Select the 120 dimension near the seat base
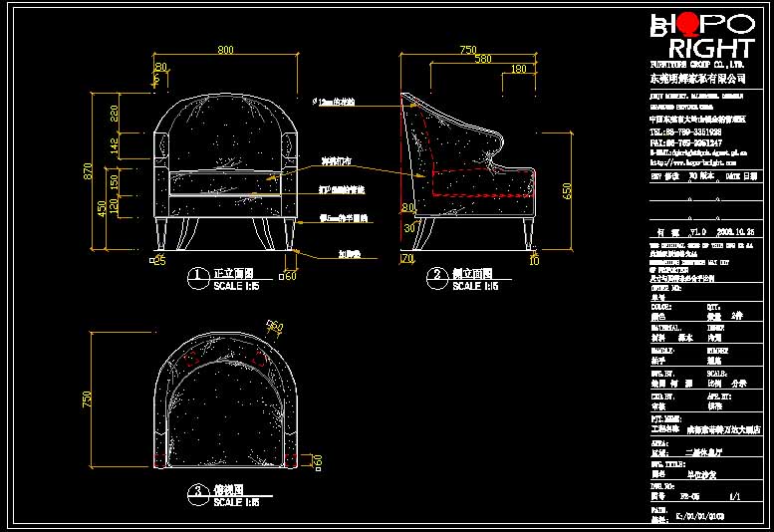 [114, 206]
